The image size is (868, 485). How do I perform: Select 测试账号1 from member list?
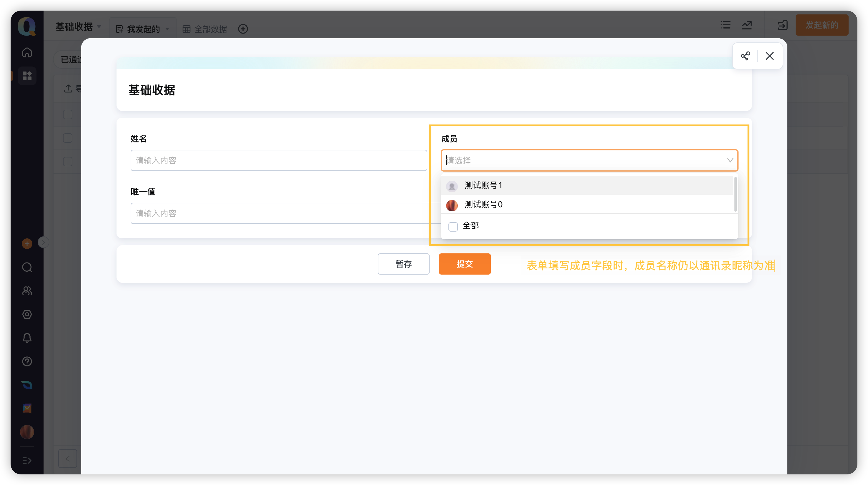(587, 185)
